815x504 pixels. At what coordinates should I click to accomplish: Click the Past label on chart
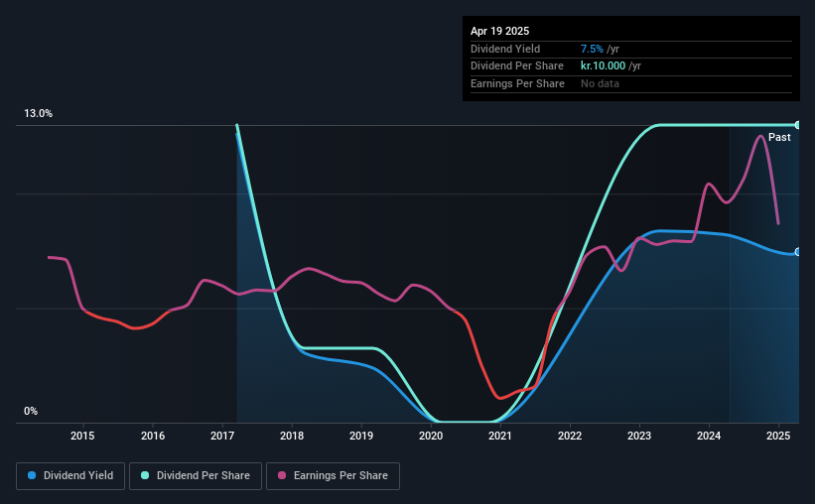[x=779, y=137]
